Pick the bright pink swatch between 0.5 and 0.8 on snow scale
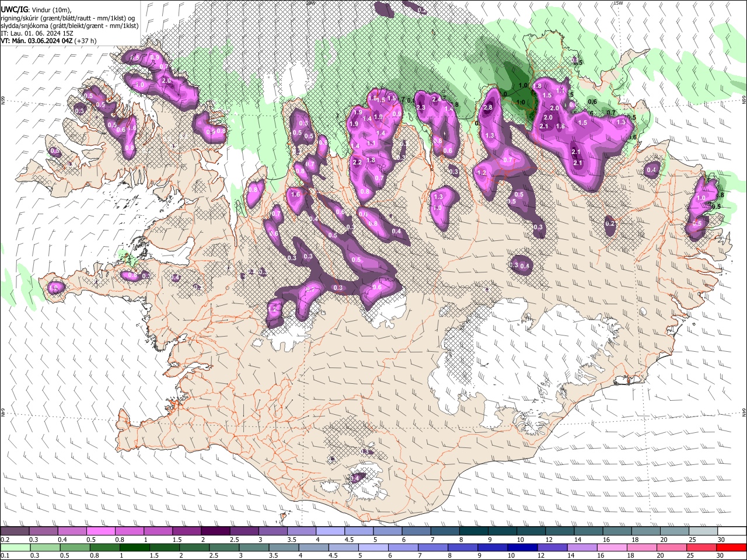The width and height of the screenshot is (747, 560). [x=100, y=531]
